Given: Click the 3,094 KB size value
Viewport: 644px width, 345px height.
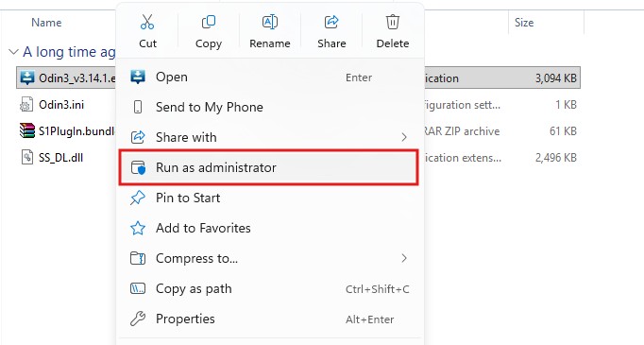Looking at the screenshot, I should (555, 78).
